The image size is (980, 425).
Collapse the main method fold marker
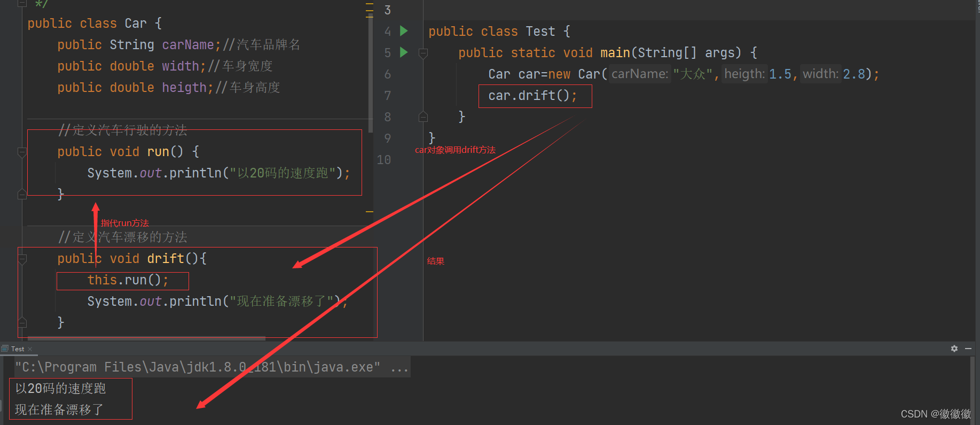pos(423,53)
